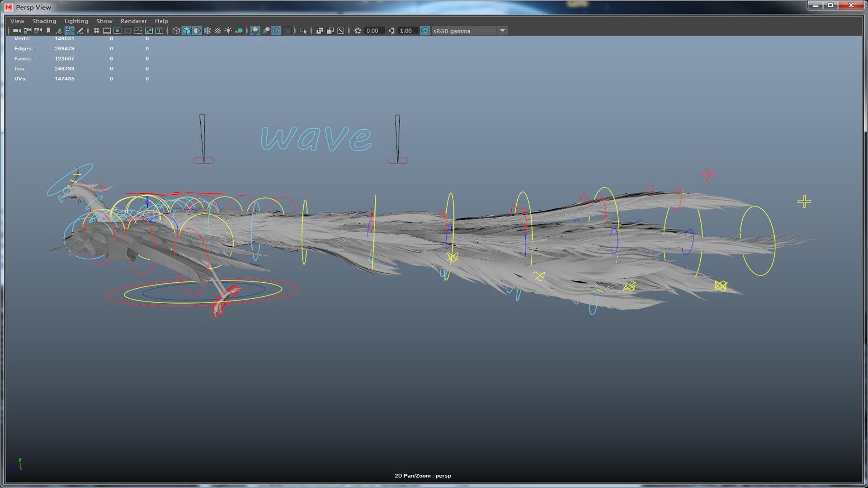Image resolution: width=868 pixels, height=488 pixels.
Task: Open the sRGB gamma dropdown arrow
Action: (502, 31)
